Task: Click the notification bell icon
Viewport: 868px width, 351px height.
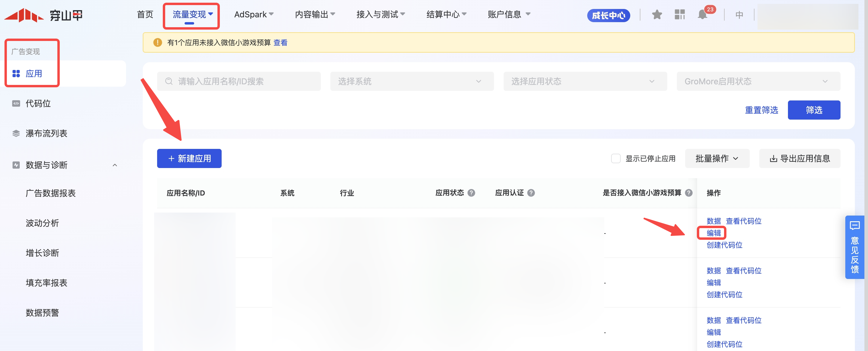Action: pos(702,15)
